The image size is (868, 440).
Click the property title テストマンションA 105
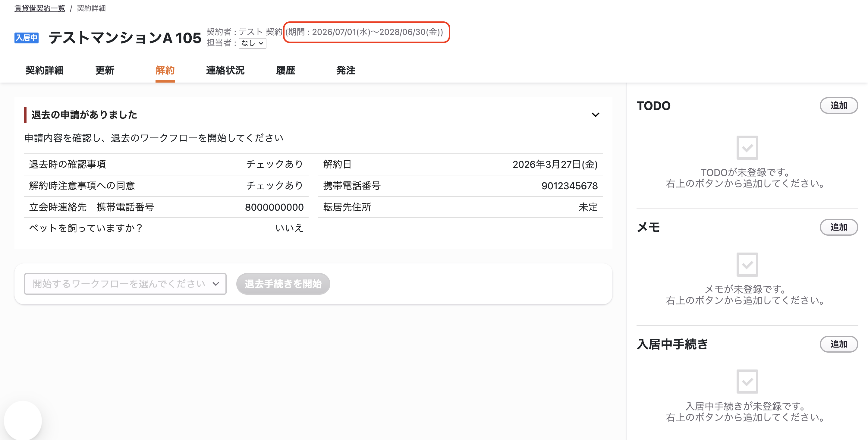click(125, 38)
